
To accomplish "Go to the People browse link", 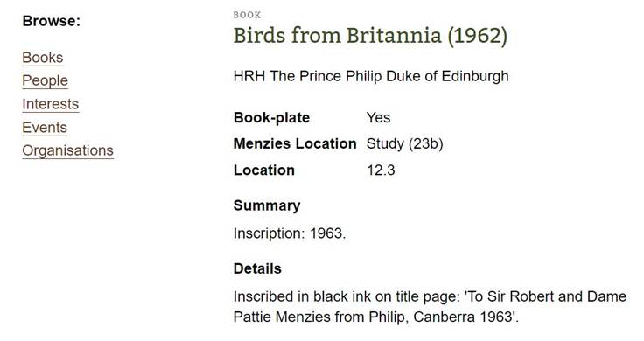I will [x=45, y=80].
